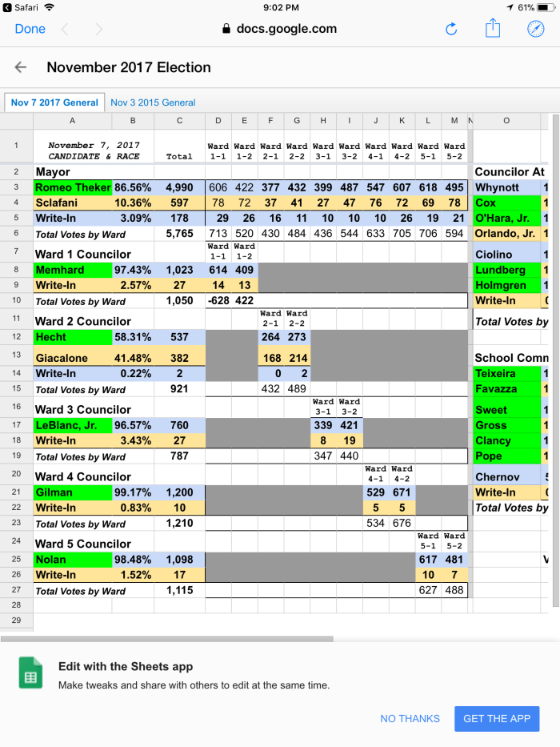Image resolution: width=560 pixels, height=747 pixels.
Task: Click the Mayor total cell 5,765
Action: coord(179,234)
